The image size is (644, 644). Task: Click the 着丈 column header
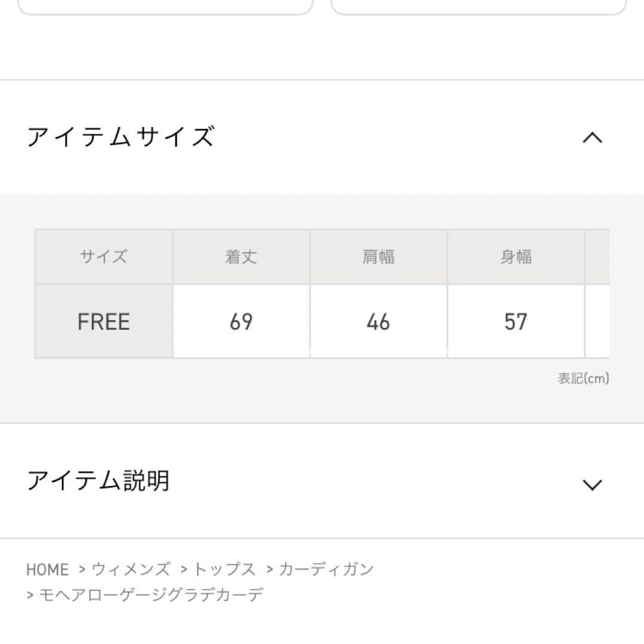click(241, 256)
